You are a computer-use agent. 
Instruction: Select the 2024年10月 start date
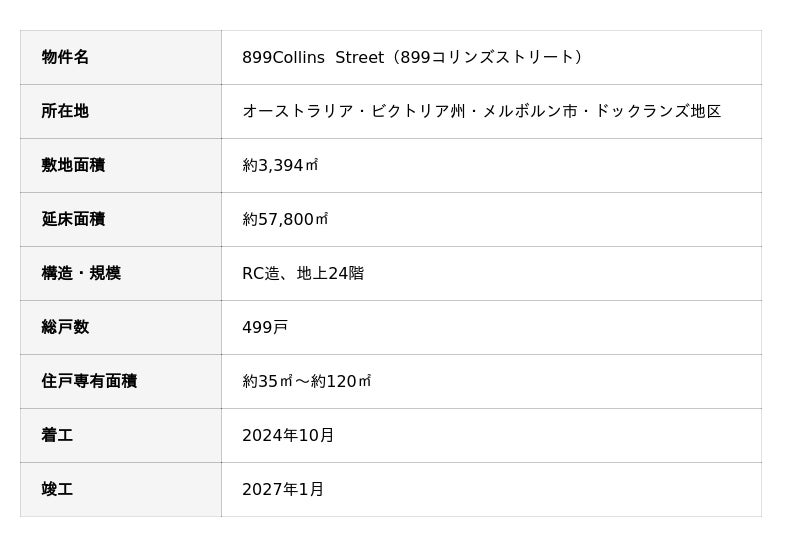coord(288,435)
